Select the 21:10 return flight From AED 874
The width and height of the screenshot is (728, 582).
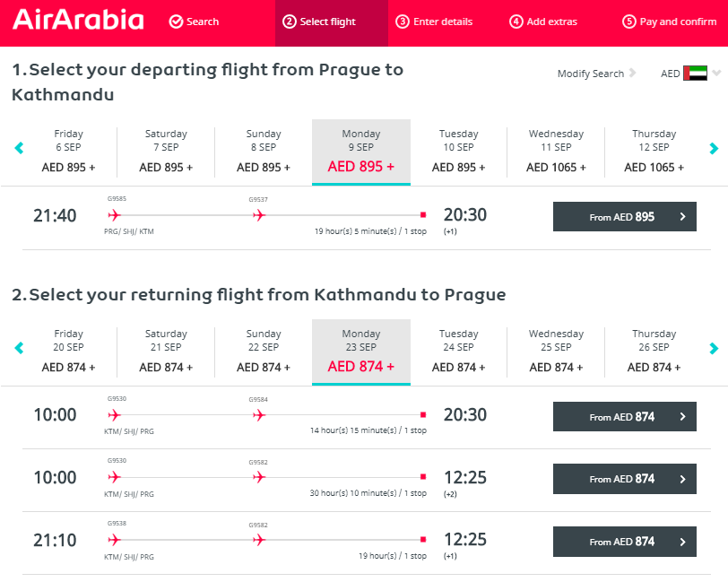click(625, 542)
